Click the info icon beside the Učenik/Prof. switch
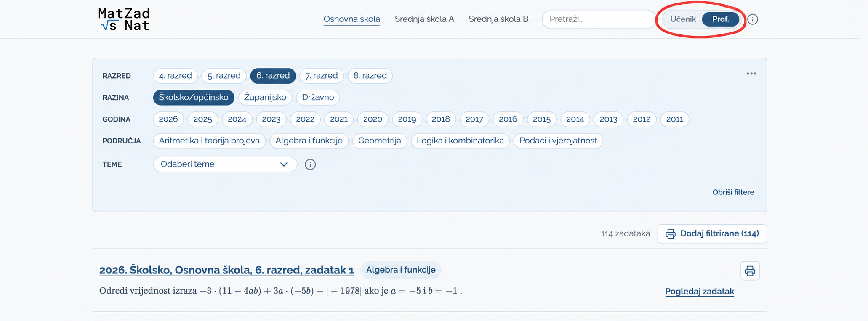 pyautogui.click(x=753, y=19)
